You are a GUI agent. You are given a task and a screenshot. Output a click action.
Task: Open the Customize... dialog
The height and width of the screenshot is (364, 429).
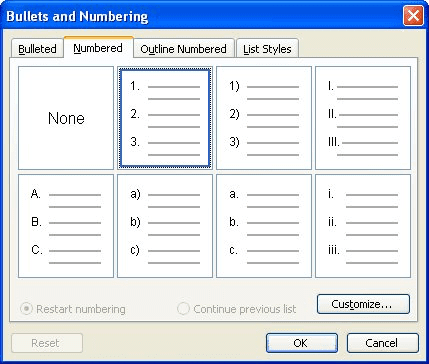[x=363, y=304]
